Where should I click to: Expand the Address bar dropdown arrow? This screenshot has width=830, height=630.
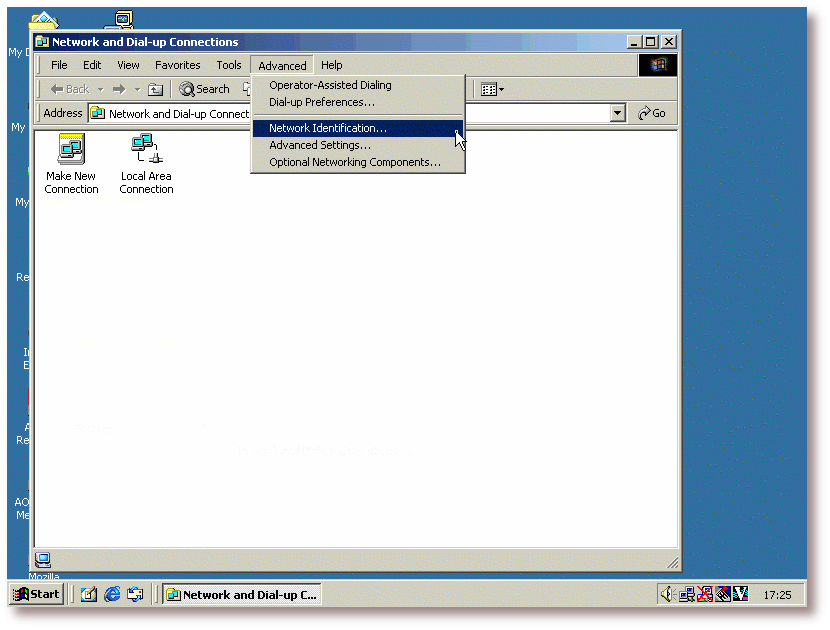pyautogui.click(x=617, y=113)
